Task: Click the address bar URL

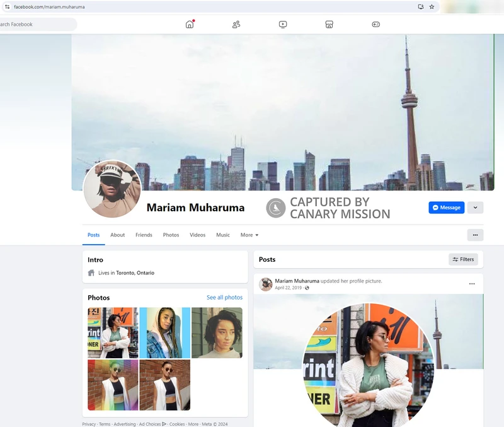Action: coord(49,7)
